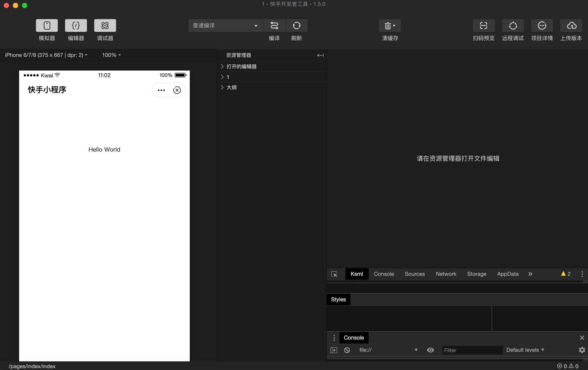Viewport: 588px width, 370px height.
Task: Switch to the Sources tab
Action: [x=415, y=274]
